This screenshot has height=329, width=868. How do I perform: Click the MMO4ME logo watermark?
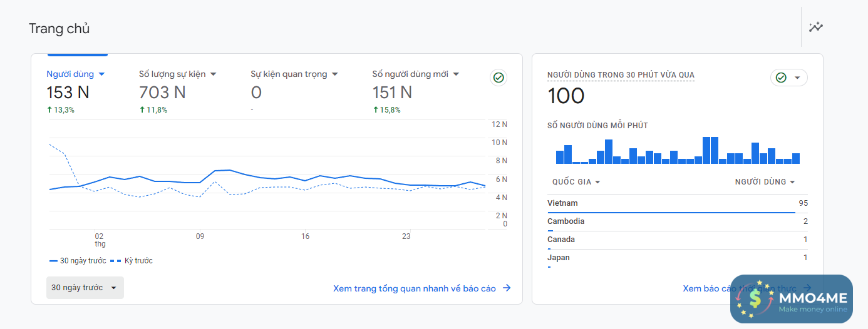point(791,299)
